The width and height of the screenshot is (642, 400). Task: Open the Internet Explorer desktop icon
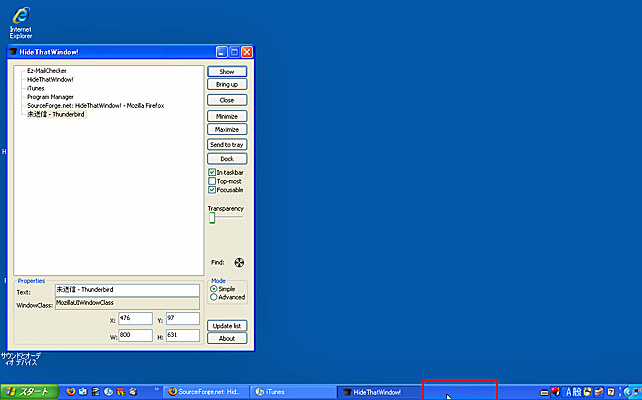pyautogui.click(x=21, y=23)
